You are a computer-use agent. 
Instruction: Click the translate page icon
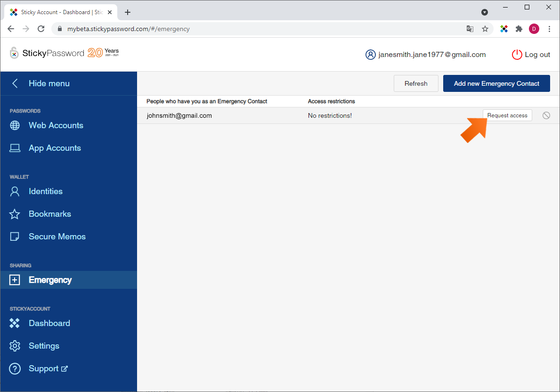(470, 29)
